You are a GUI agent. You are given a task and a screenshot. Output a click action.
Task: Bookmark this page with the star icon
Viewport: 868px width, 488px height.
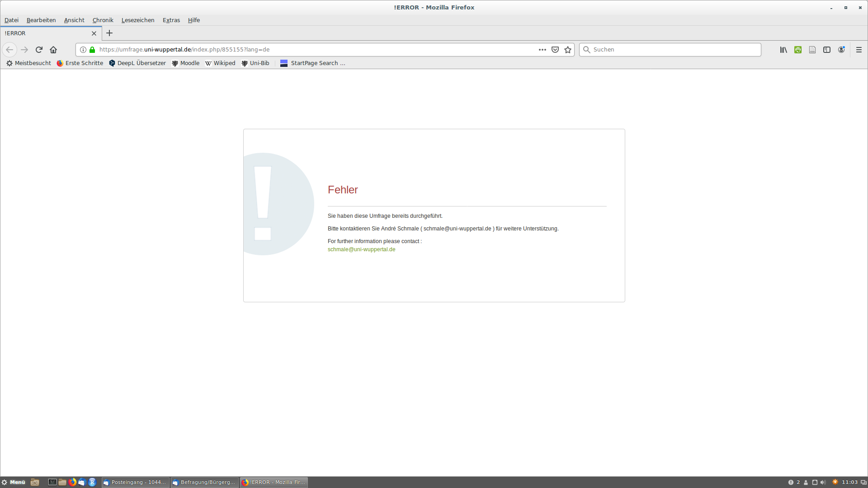click(x=568, y=50)
